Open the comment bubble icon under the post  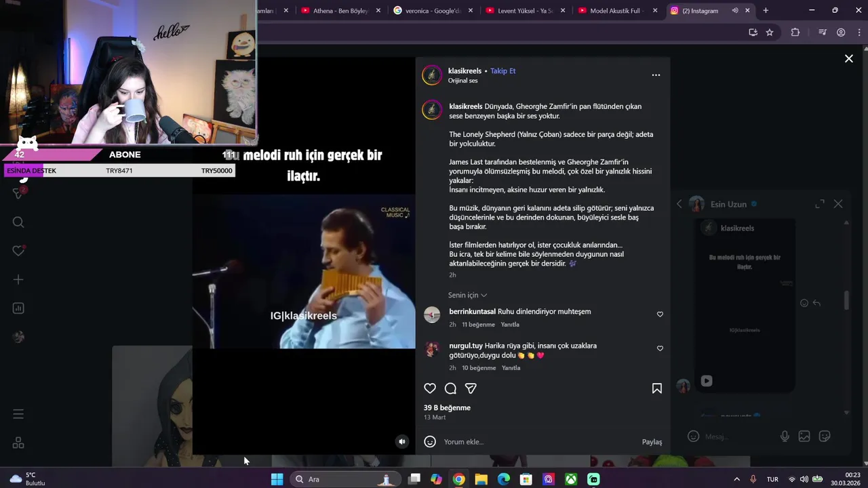coord(450,388)
